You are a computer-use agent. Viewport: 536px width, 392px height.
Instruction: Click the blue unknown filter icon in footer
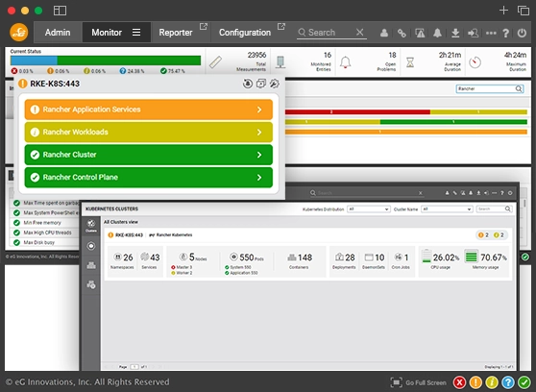(508, 382)
